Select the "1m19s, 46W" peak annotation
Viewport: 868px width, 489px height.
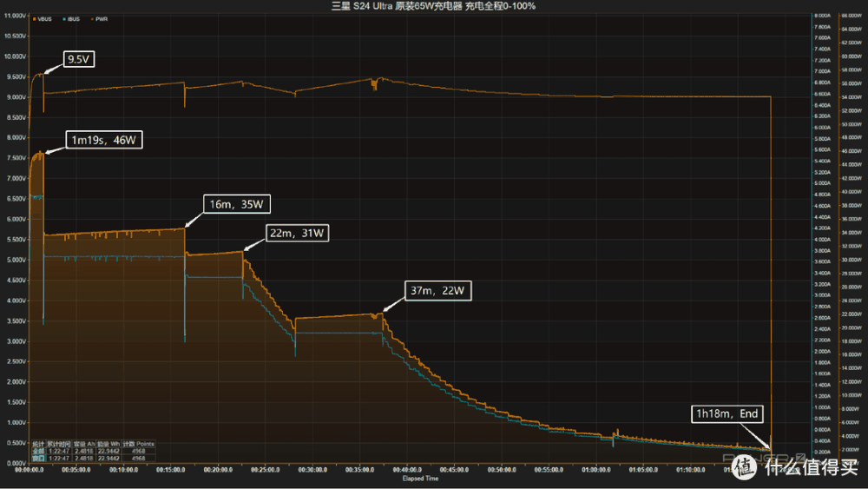[x=102, y=139]
